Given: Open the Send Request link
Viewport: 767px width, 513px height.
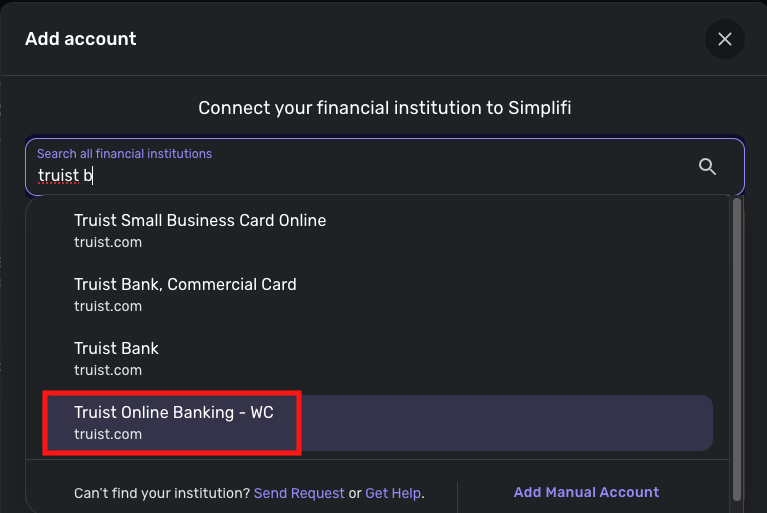Looking at the screenshot, I should coord(298,493).
